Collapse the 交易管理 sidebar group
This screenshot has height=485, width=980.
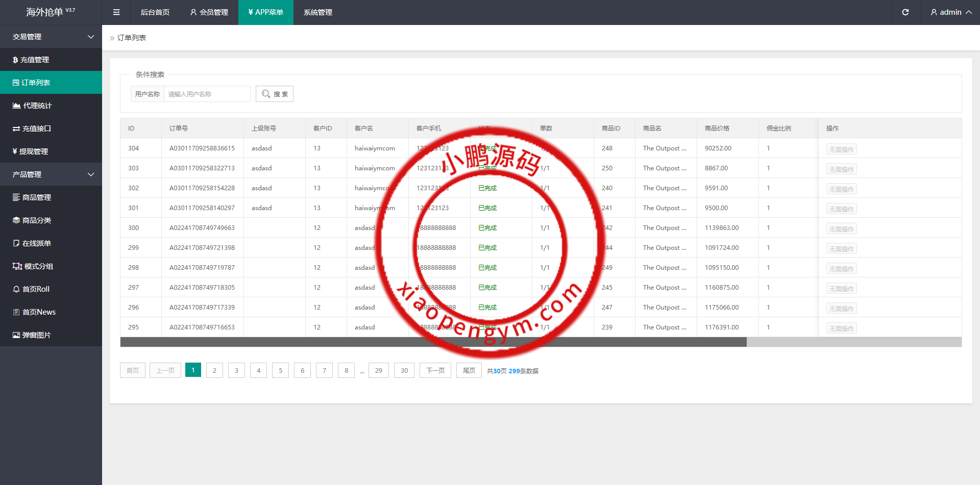91,37
